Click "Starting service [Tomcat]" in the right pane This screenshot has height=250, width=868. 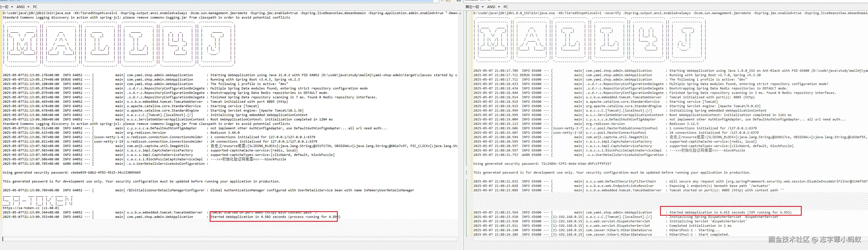[x=694, y=102]
